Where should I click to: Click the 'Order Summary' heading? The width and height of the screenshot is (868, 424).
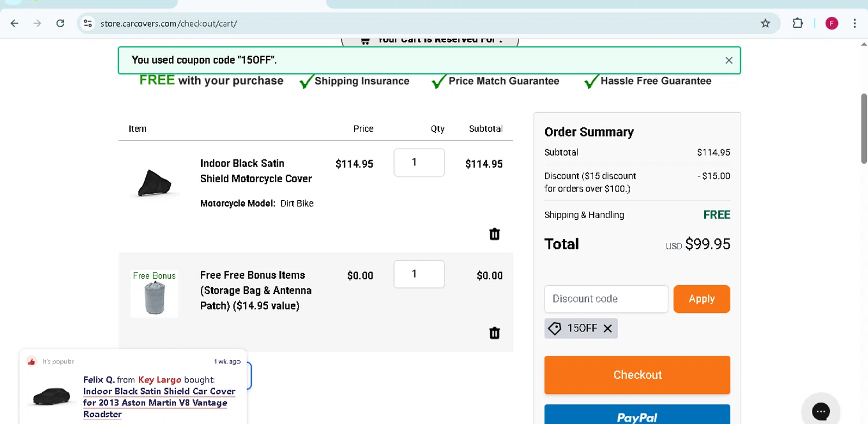pos(589,132)
